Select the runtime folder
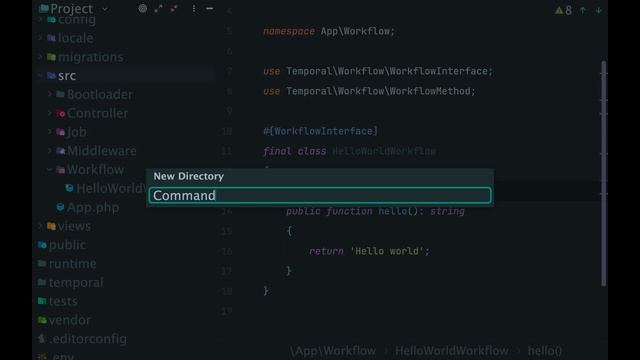The image size is (640, 360). pos(72,263)
